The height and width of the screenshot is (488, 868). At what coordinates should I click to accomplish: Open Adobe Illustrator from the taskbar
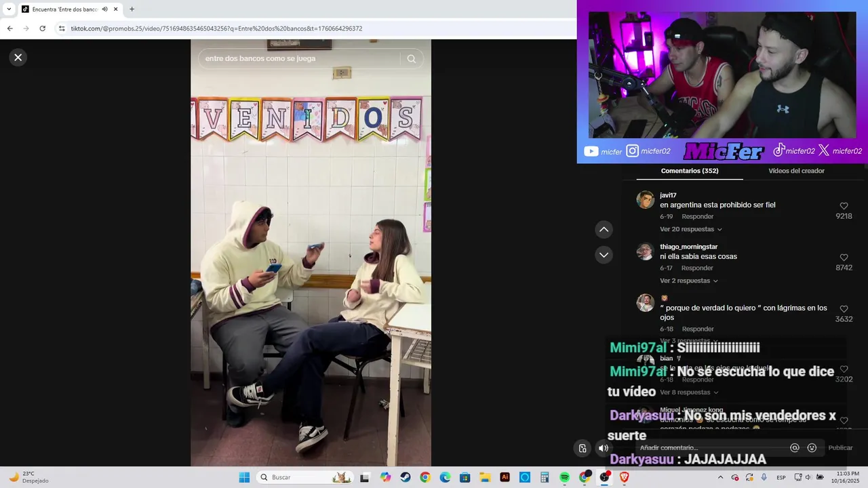point(505,477)
